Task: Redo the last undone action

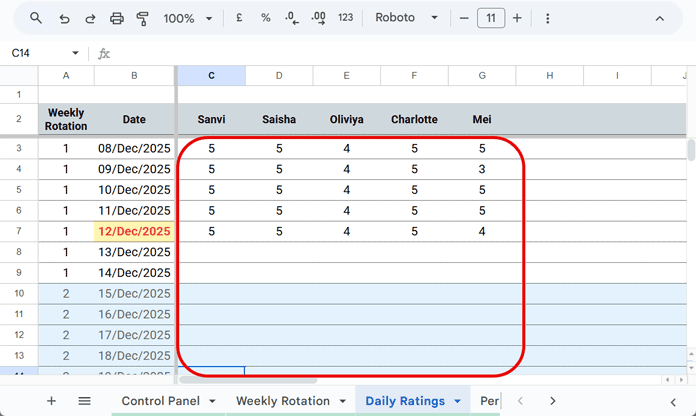Action: coord(91,18)
